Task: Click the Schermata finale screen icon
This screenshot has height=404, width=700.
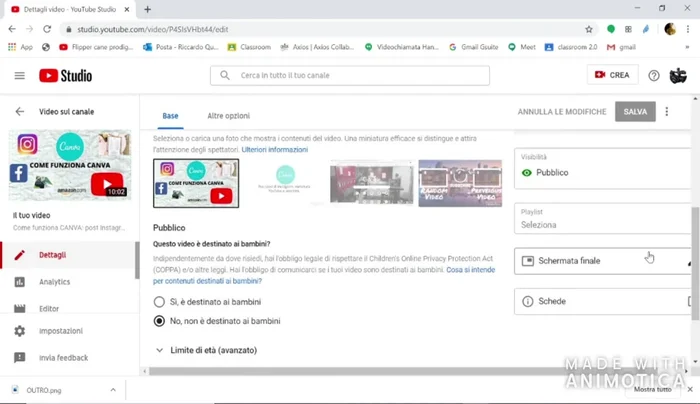Action: 528,261
